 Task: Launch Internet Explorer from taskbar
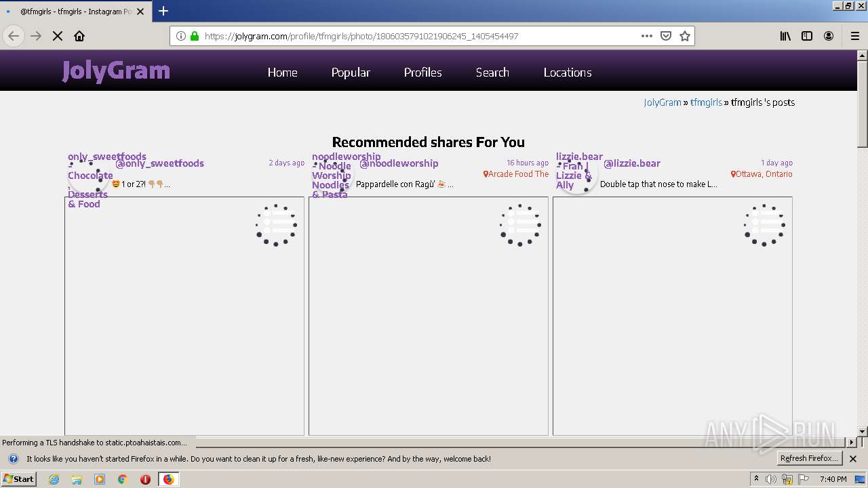click(54, 479)
